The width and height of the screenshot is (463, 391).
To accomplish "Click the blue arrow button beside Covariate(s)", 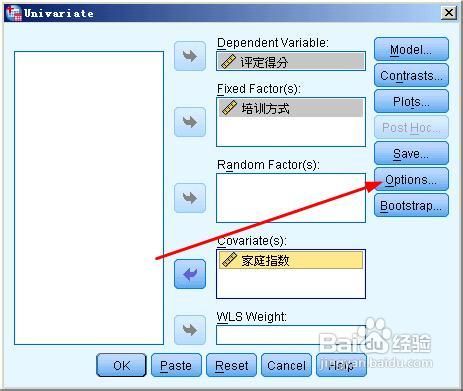I will pos(190,274).
